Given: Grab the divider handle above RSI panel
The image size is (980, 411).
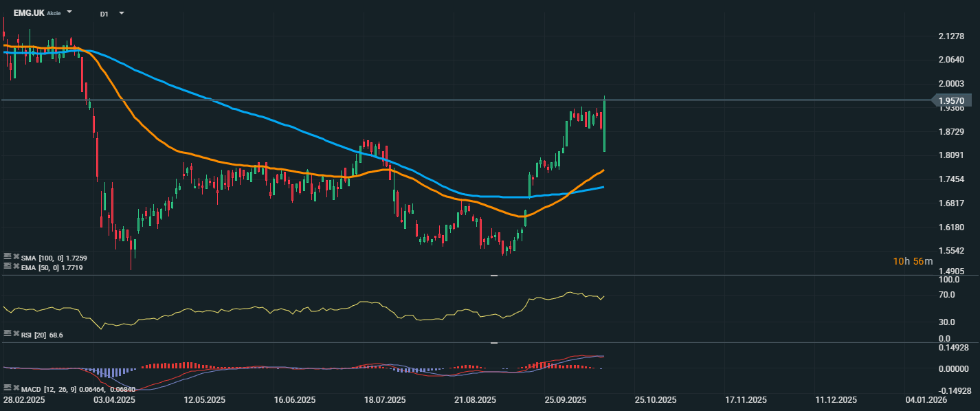Looking at the screenshot, I should [x=493, y=276].
